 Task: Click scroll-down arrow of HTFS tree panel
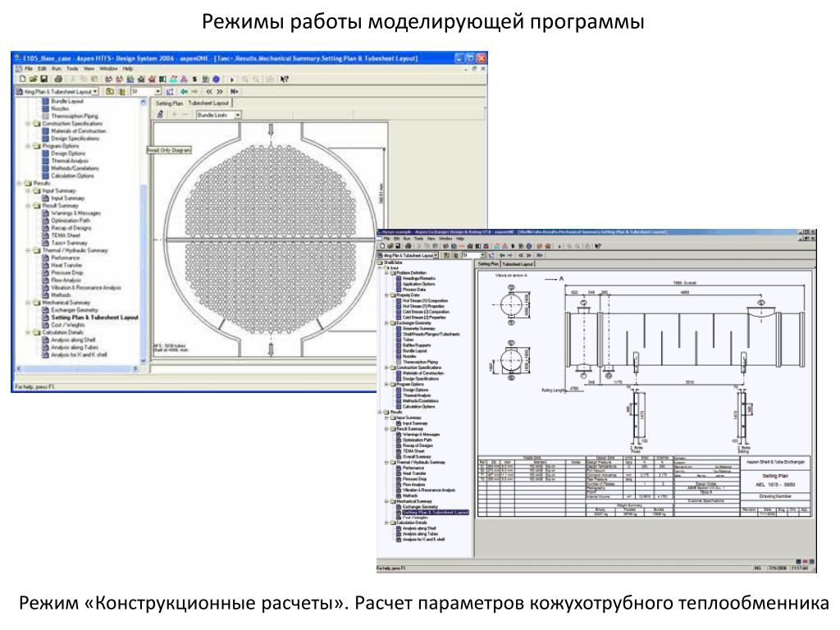click(x=143, y=361)
